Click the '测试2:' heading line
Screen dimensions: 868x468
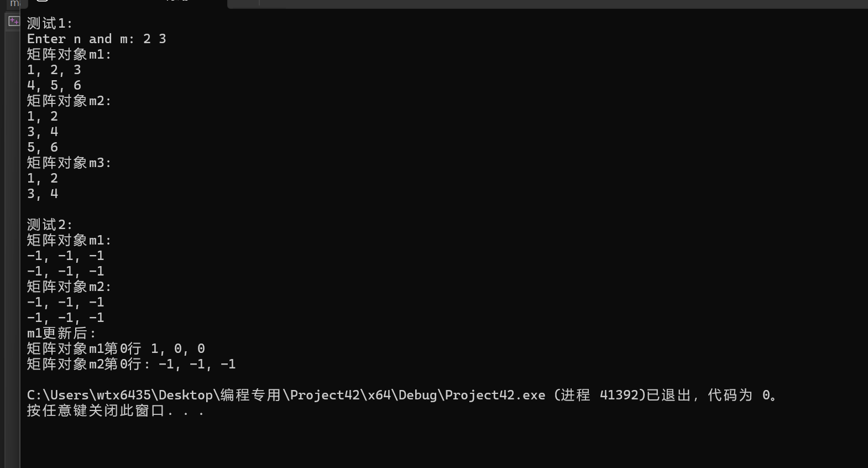coord(50,225)
